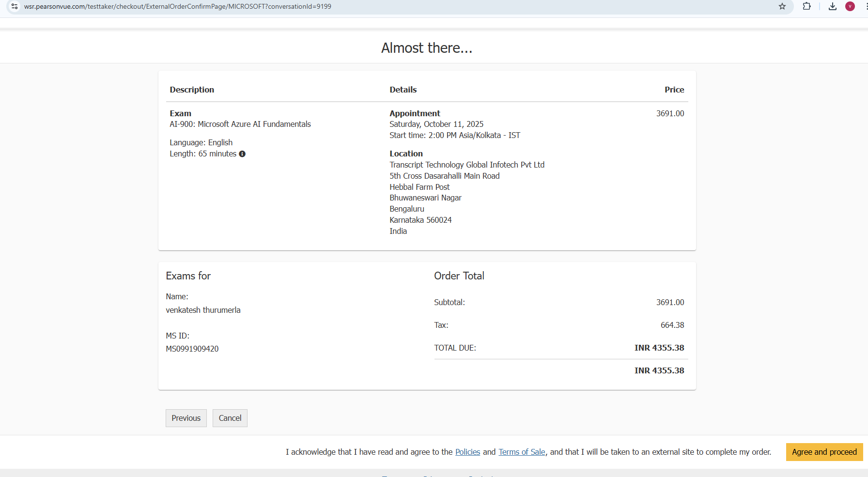Click the Previous button

(x=186, y=418)
